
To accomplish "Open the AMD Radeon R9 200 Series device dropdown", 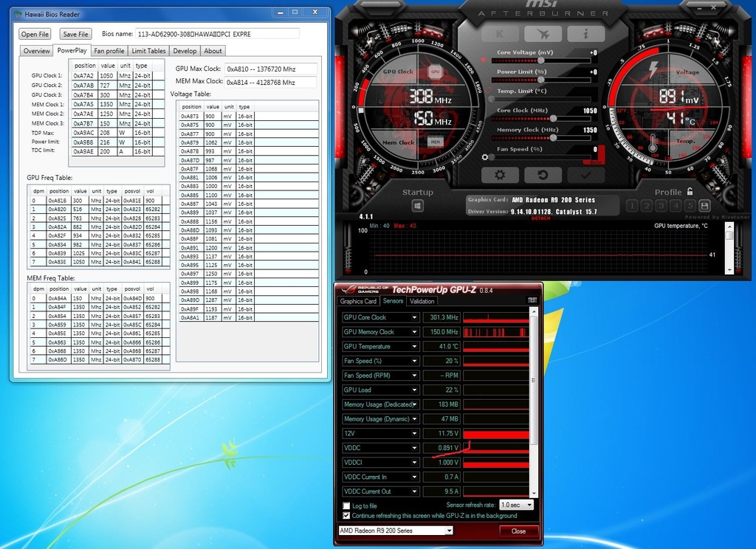I will (396, 531).
